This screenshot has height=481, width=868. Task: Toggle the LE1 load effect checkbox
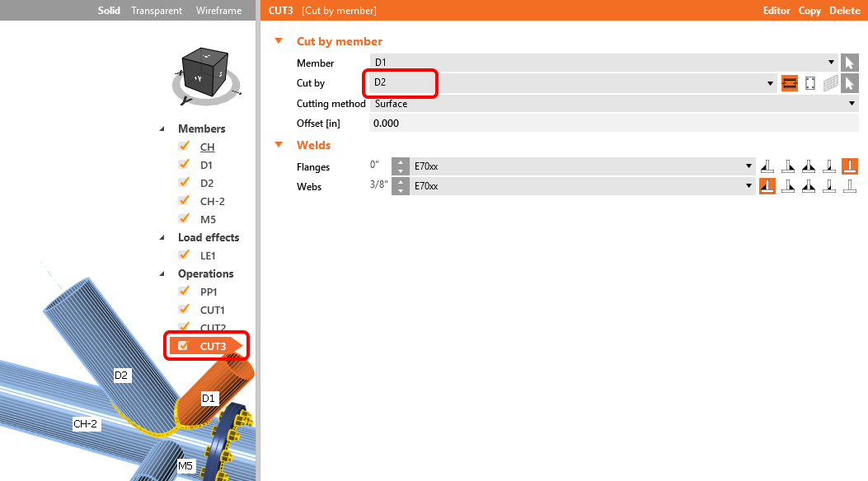coord(184,255)
